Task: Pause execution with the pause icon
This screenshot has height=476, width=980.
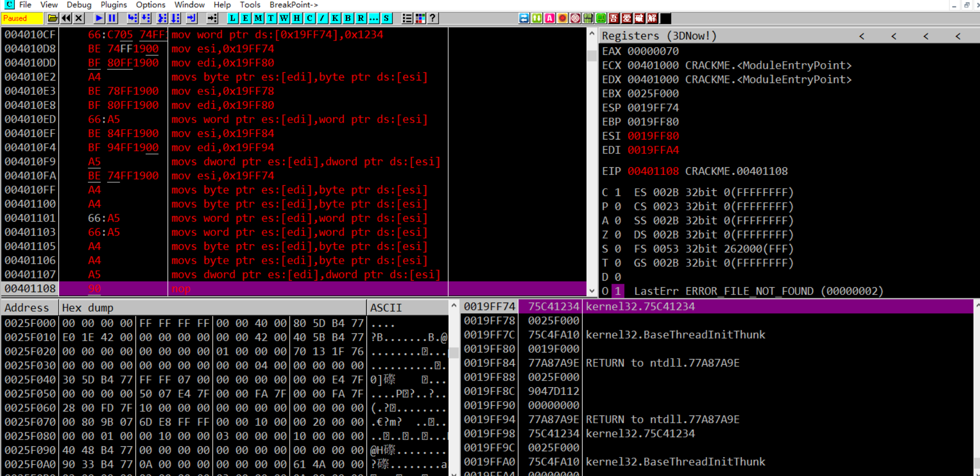Action: [112, 18]
